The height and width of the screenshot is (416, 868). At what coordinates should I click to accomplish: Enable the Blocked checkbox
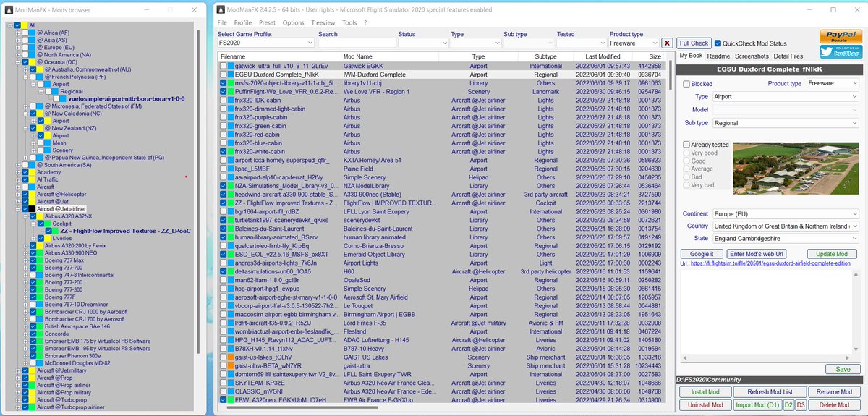pos(686,84)
